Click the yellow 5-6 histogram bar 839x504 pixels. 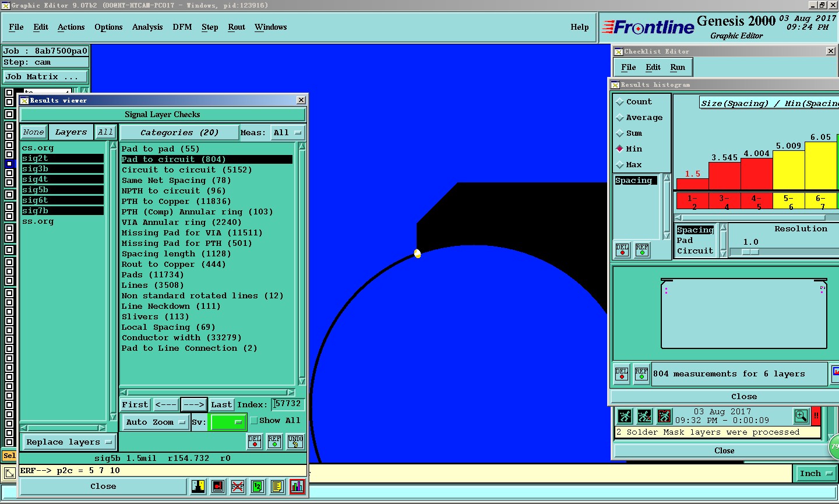click(x=789, y=170)
